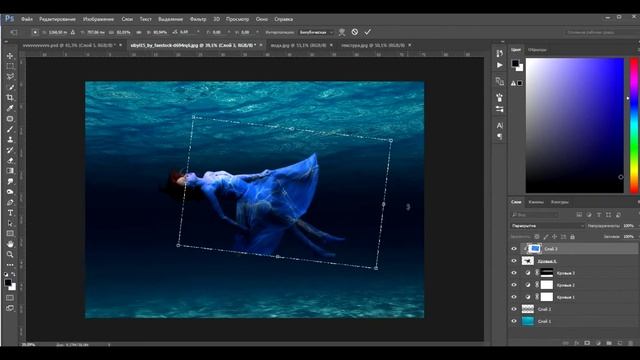
Task: Select the Crop tool
Action: click(x=10, y=98)
